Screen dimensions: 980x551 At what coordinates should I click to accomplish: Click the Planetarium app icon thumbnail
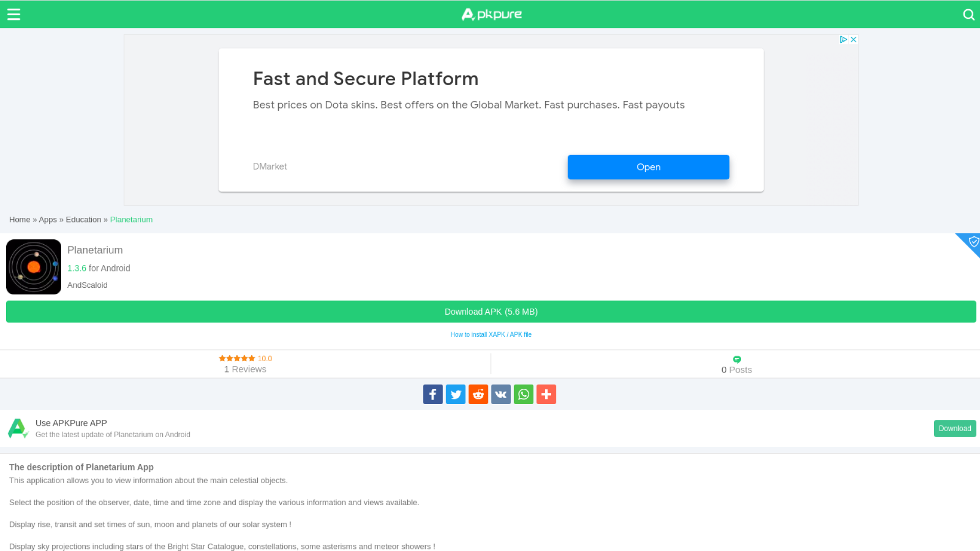pyautogui.click(x=34, y=267)
